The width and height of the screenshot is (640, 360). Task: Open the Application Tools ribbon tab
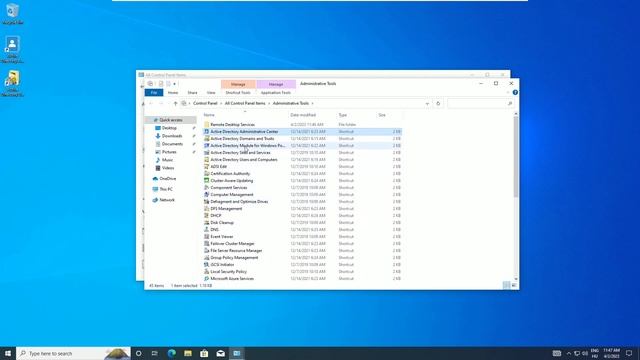276,93
